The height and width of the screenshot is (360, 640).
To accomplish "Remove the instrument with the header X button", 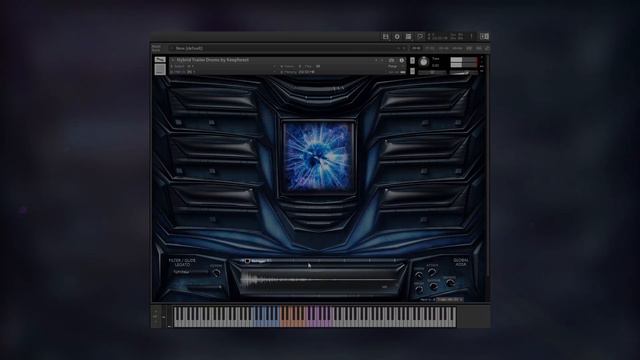I will (x=482, y=58).
